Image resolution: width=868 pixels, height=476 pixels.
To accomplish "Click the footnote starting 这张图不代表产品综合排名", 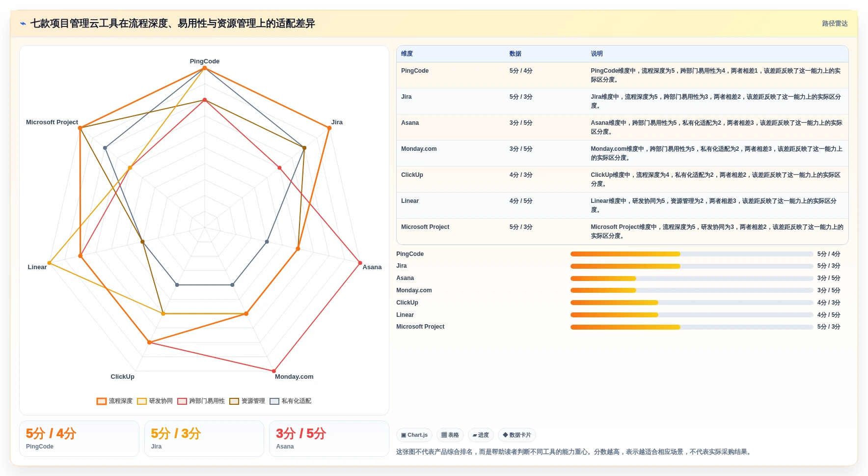I will coord(574,452).
